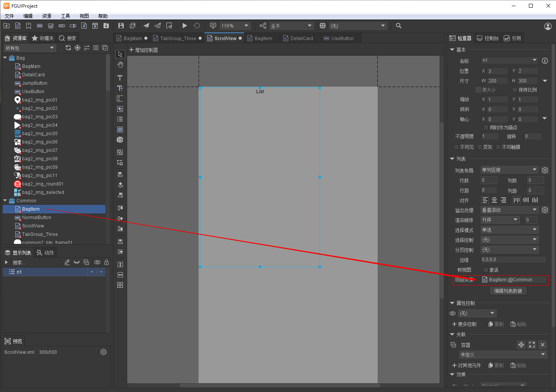556x392 pixels.
Task: Open 单列竖排 list layout dropdown
Action: [509, 170]
